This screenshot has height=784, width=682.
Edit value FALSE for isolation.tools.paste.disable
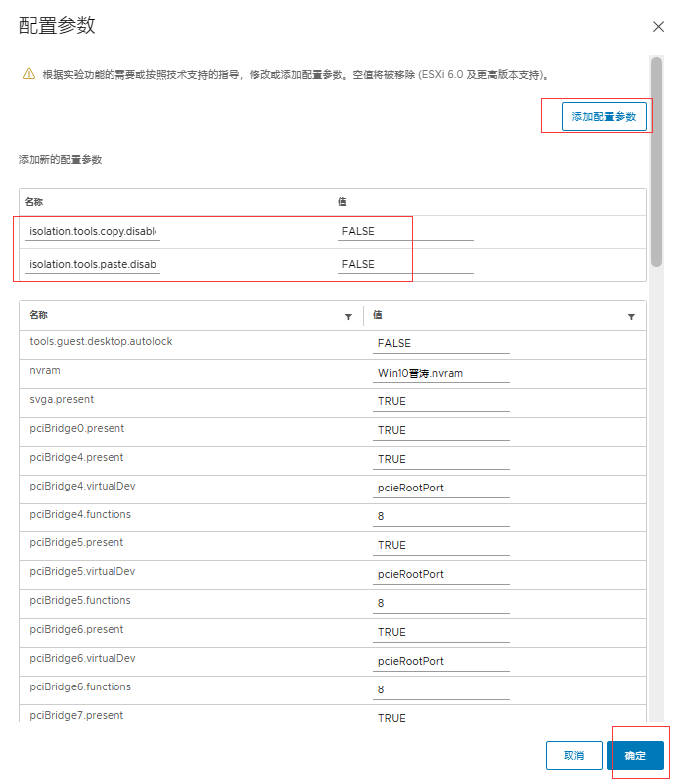405,265
